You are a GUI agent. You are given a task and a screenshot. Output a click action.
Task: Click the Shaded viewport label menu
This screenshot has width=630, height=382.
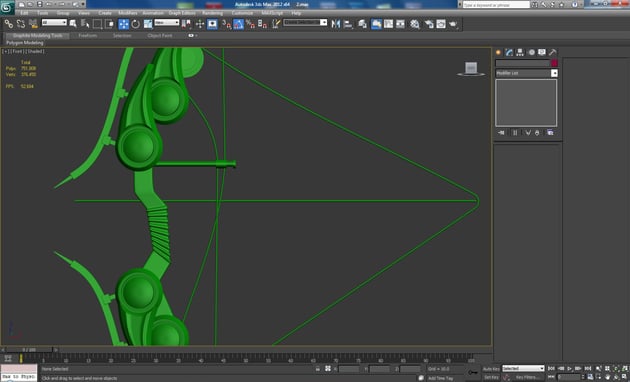[35, 51]
